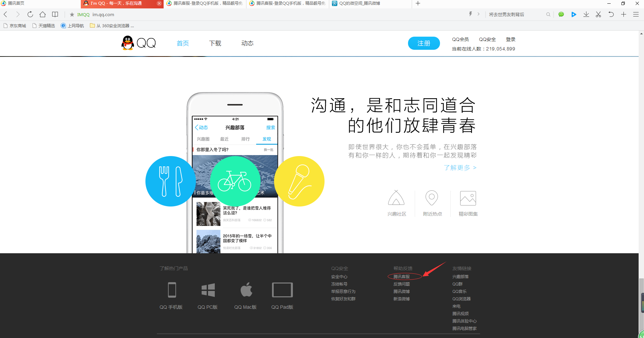Viewport: 644px width, 338px height.
Task: Open the reading mode book icon
Action: [55, 14]
